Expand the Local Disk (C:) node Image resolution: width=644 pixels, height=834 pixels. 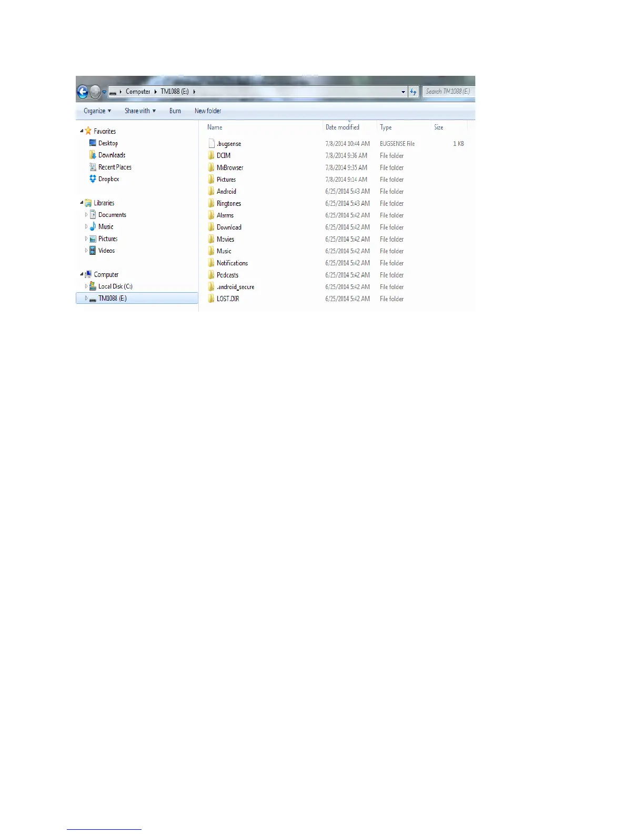86,286
